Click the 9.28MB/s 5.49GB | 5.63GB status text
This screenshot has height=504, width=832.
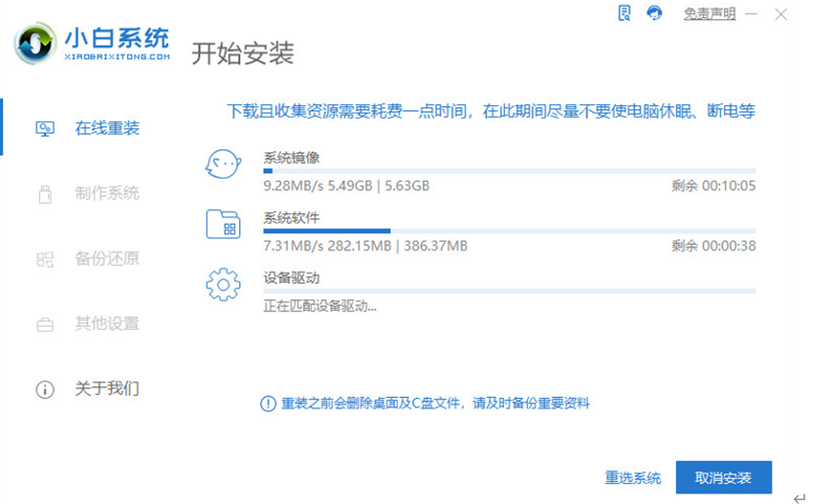346,186
